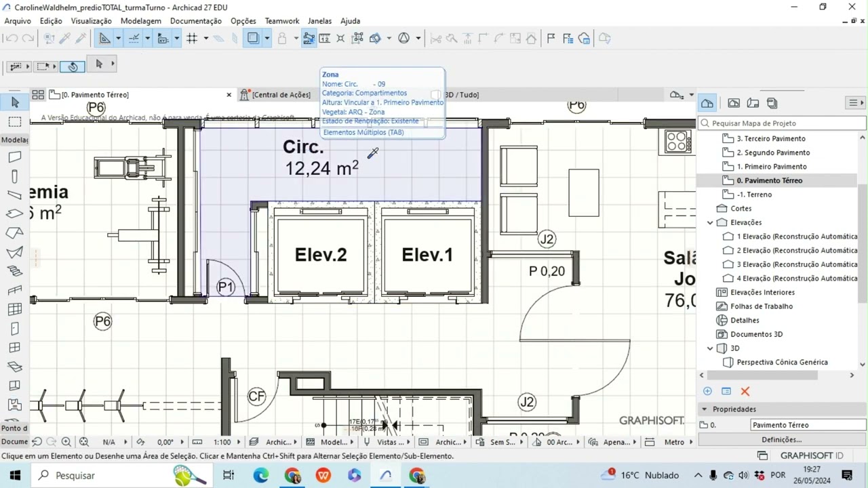Image resolution: width=868 pixels, height=488 pixels.
Task: Click the measure tool icon
Action: pos(324,39)
